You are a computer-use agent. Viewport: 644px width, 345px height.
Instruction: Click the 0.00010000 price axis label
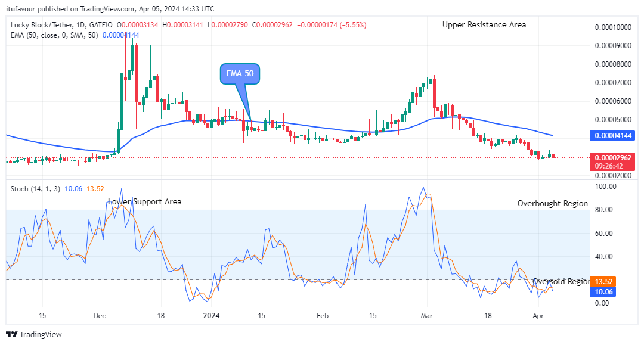click(x=613, y=27)
